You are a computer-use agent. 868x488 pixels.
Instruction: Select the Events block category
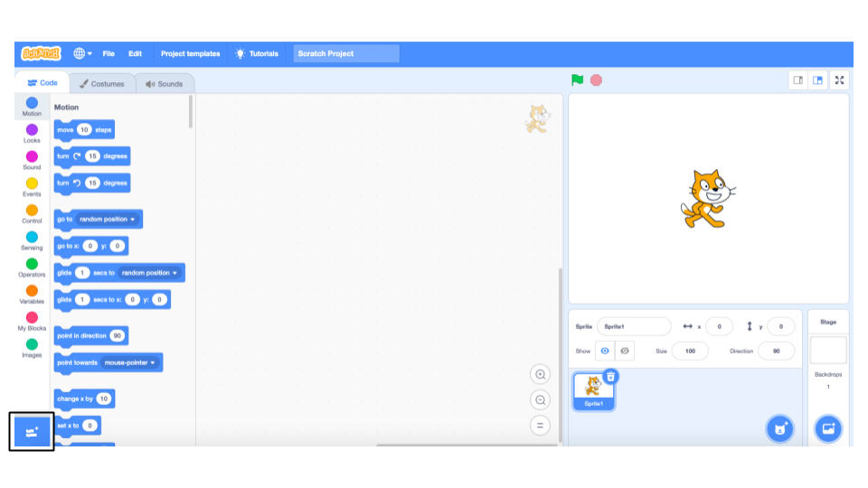[x=32, y=187]
